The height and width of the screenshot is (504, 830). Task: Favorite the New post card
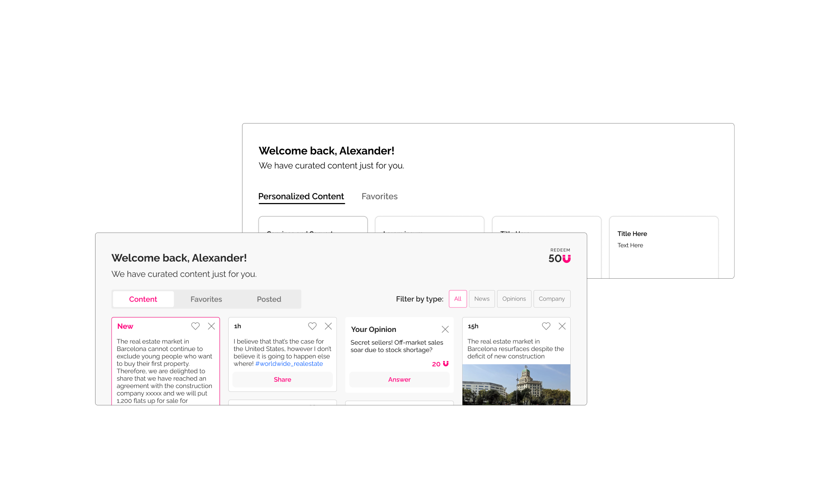(x=195, y=326)
